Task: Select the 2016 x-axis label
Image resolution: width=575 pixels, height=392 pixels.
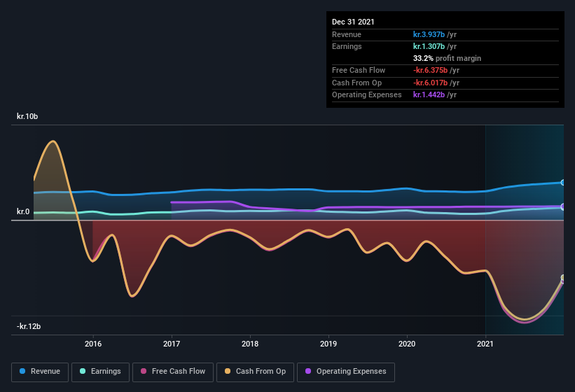Action: 93,344
